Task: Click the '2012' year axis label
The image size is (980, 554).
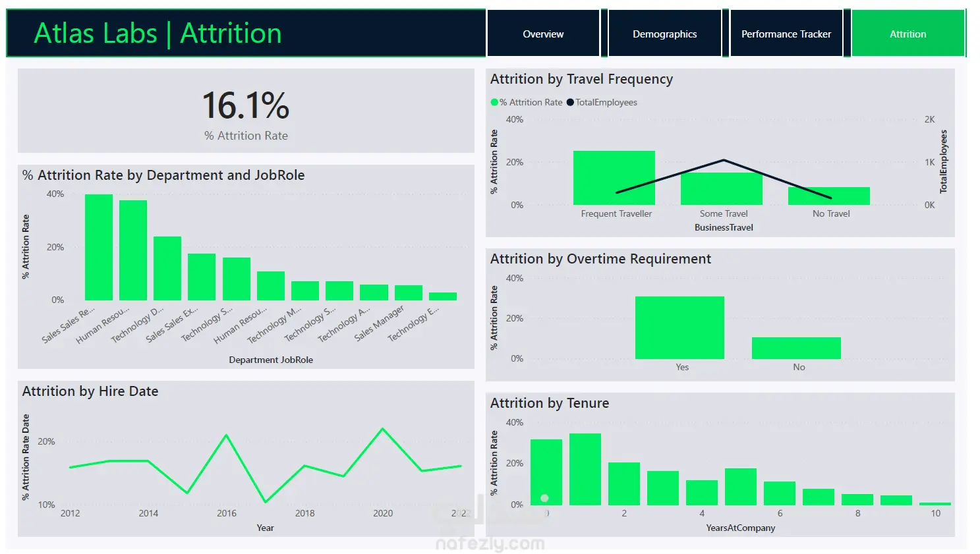Action: pos(70,513)
